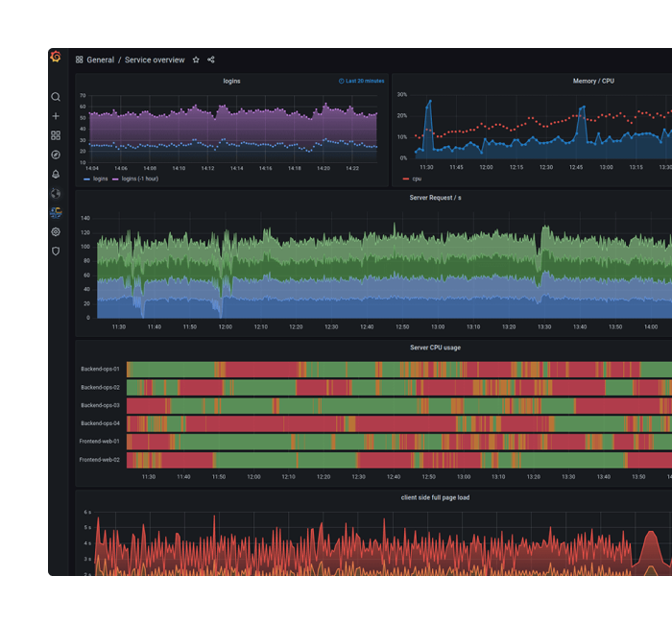672x624 pixels.
Task: Click the Last 20 minutes time override
Action: click(x=361, y=82)
